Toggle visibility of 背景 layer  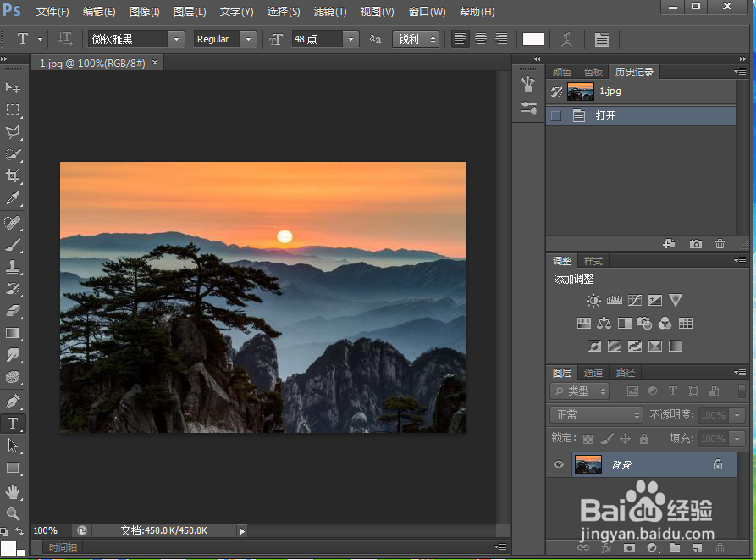click(x=559, y=464)
